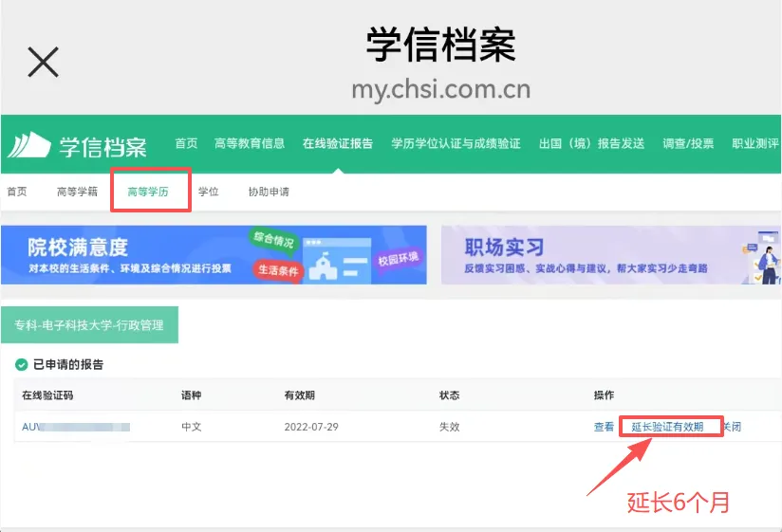Click the 操作 column header
782x532 pixels.
[604, 395]
